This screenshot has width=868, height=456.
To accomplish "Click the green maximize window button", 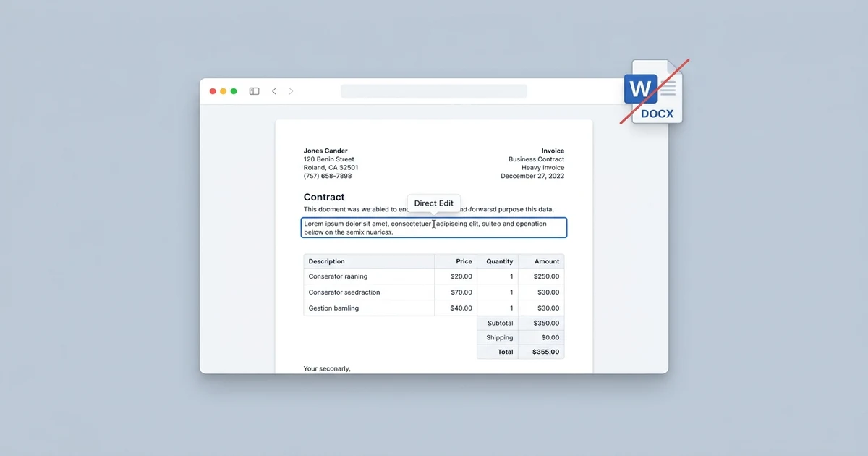I will coord(234,91).
